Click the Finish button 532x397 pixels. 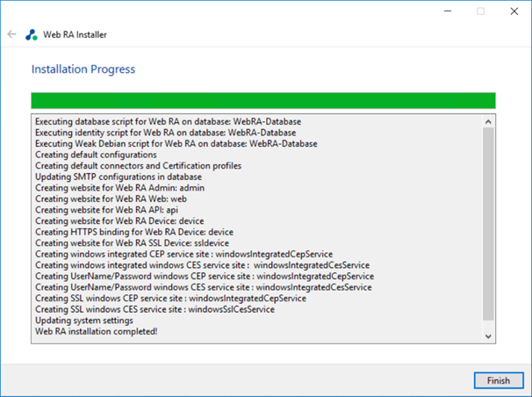499,380
